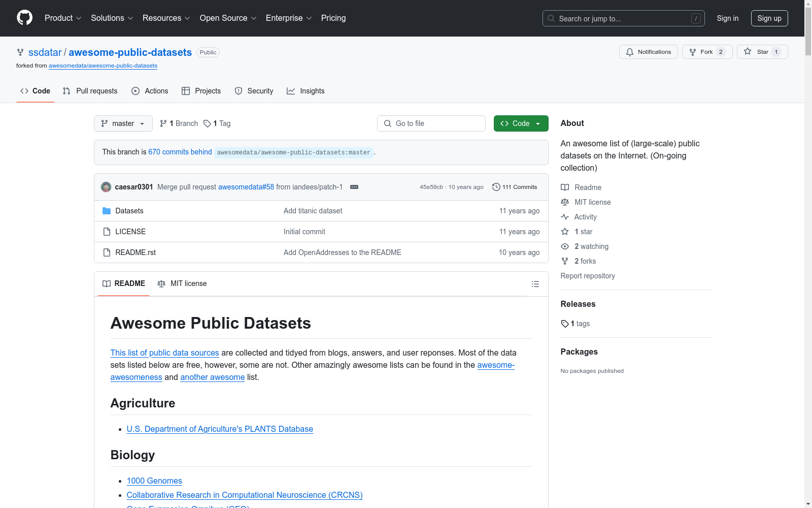Go to the Pricing page
This screenshot has width=812, height=508.
[333, 18]
